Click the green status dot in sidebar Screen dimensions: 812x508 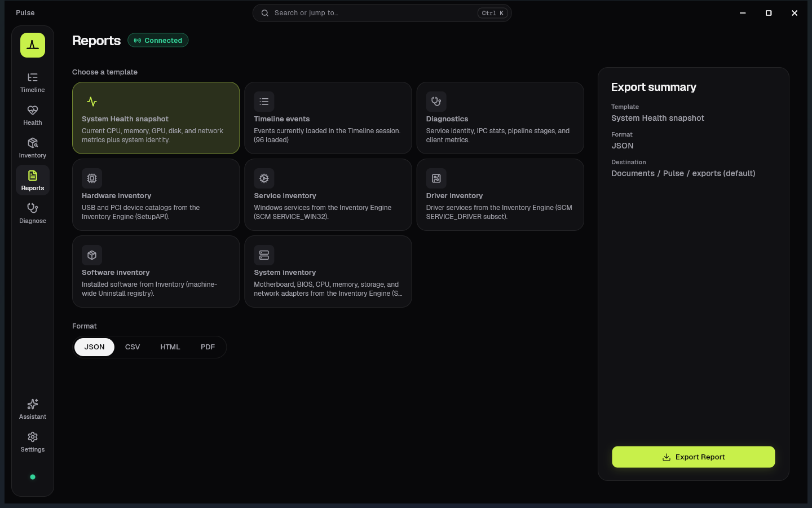tap(33, 477)
